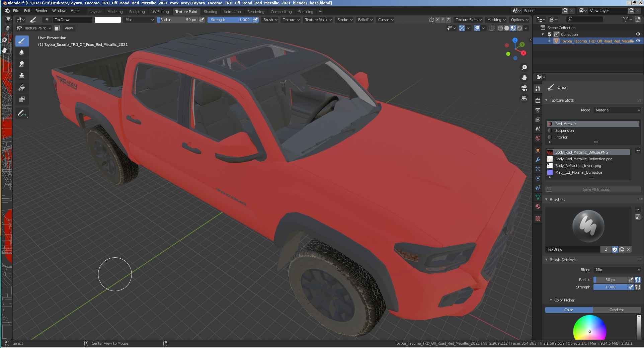Toggle viewport overlays button
644x348 pixels.
tap(477, 28)
